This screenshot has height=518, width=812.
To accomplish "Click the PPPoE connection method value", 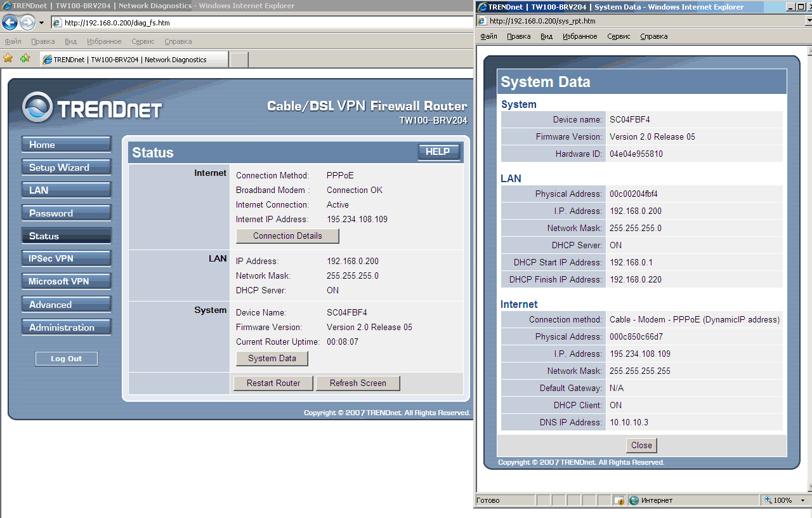I will click(x=340, y=176).
